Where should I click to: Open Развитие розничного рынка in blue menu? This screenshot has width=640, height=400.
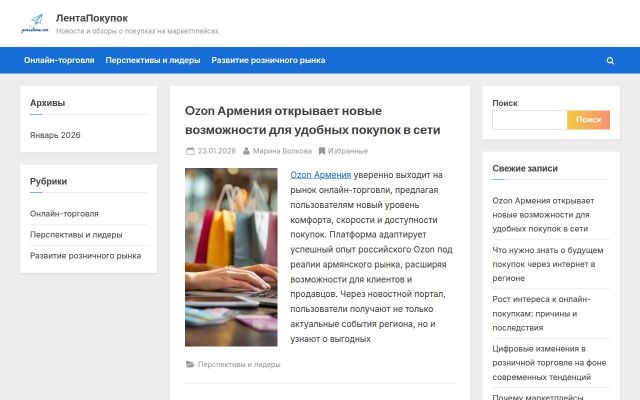[268, 60]
